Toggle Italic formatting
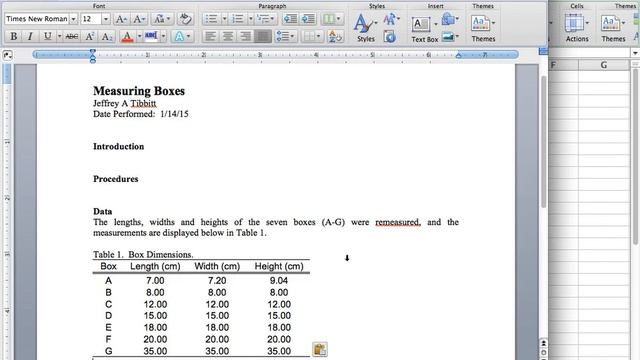 pos(30,36)
